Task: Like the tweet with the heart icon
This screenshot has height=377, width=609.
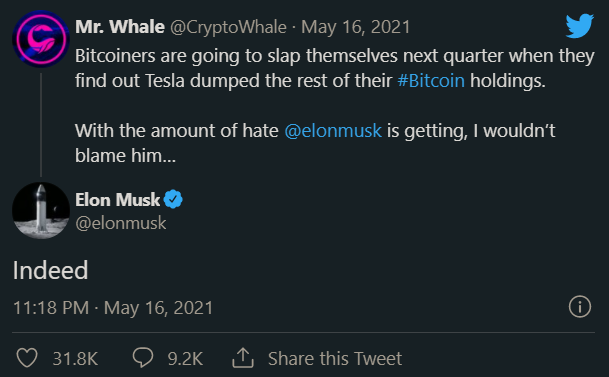Action: (x=27, y=358)
